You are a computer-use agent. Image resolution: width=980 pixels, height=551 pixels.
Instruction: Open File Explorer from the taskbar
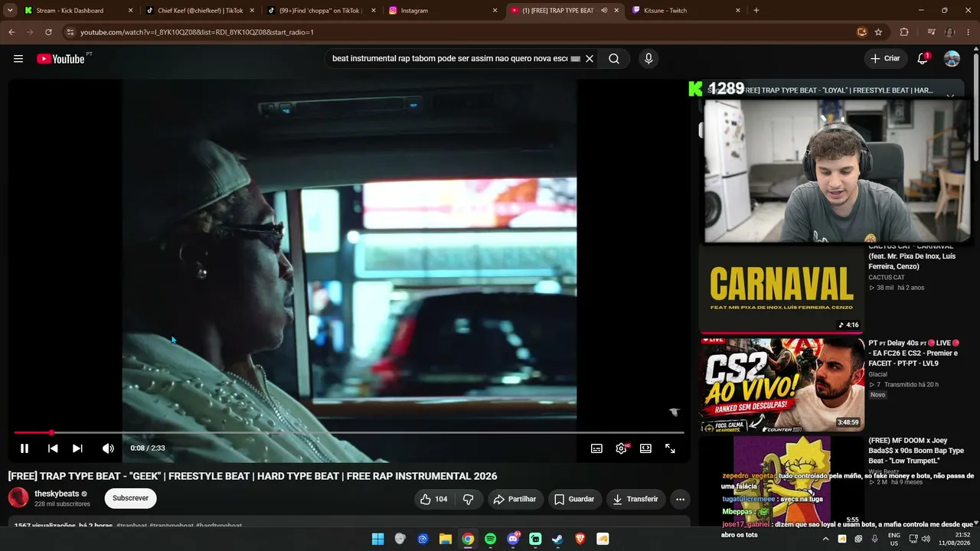point(445,539)
